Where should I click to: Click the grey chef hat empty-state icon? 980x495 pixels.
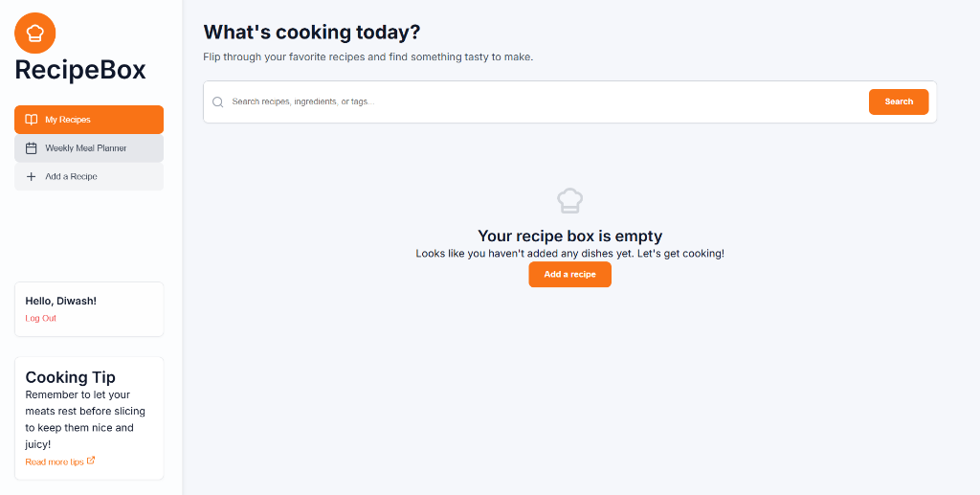(570, 200)
